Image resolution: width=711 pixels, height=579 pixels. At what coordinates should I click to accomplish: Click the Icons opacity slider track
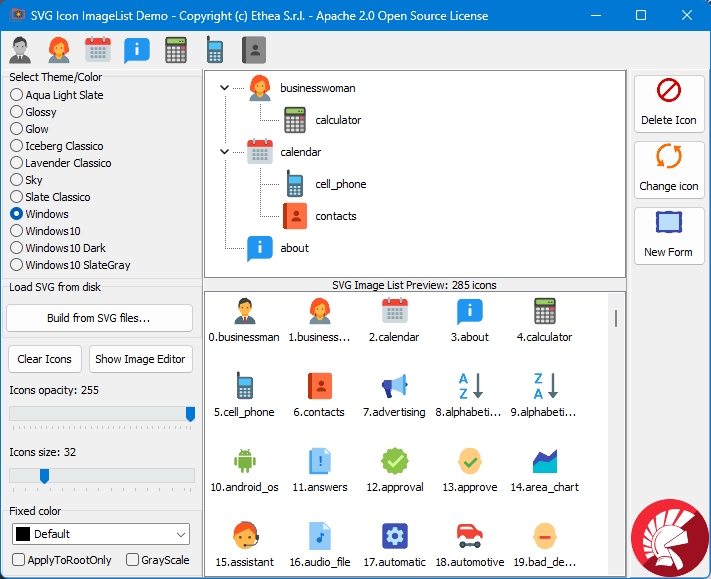(100, 414)
